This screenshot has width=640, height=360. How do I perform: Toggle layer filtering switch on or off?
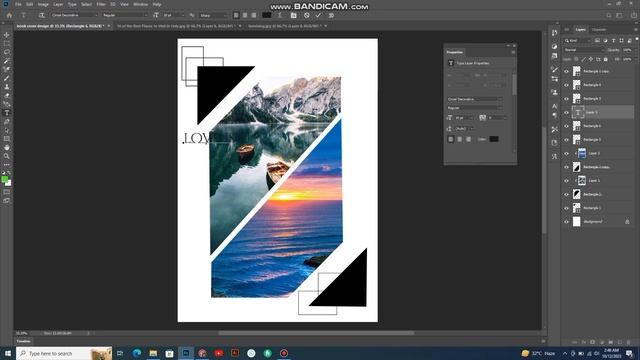636,40
